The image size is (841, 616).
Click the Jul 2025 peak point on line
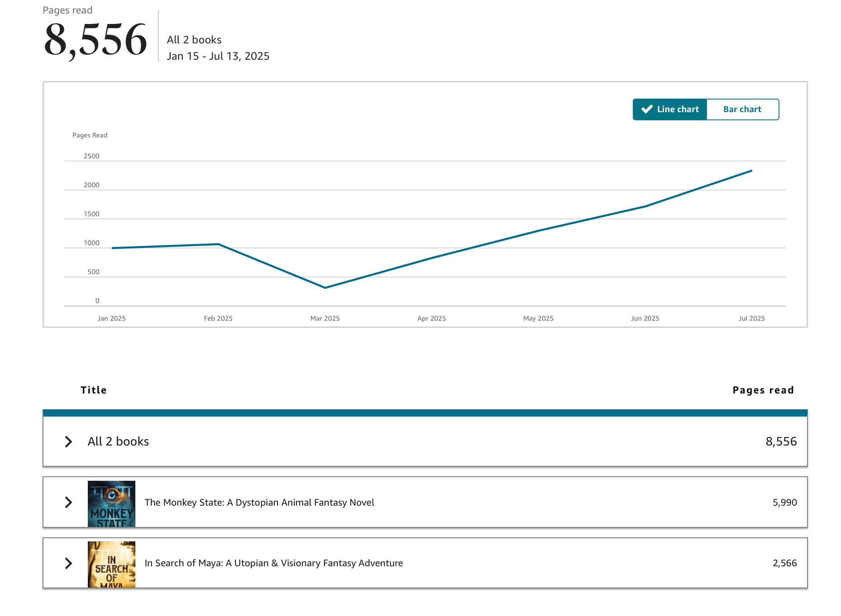click(752, 171)
